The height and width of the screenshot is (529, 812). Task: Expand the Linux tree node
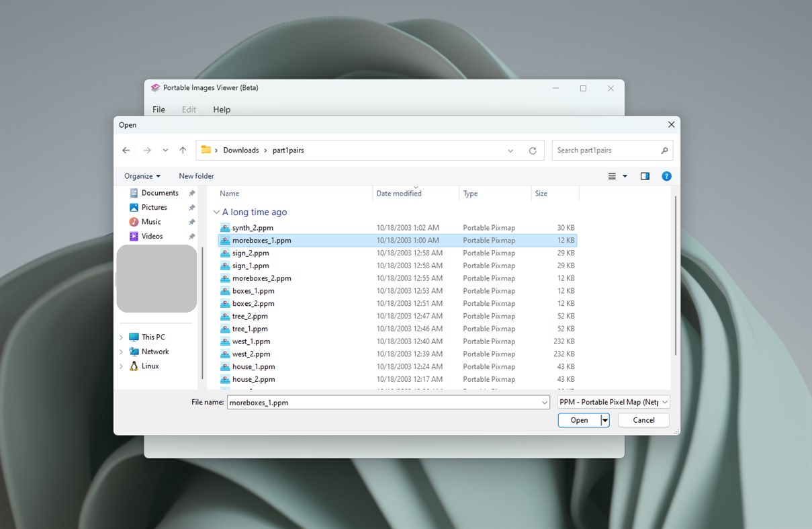[121, 366]
